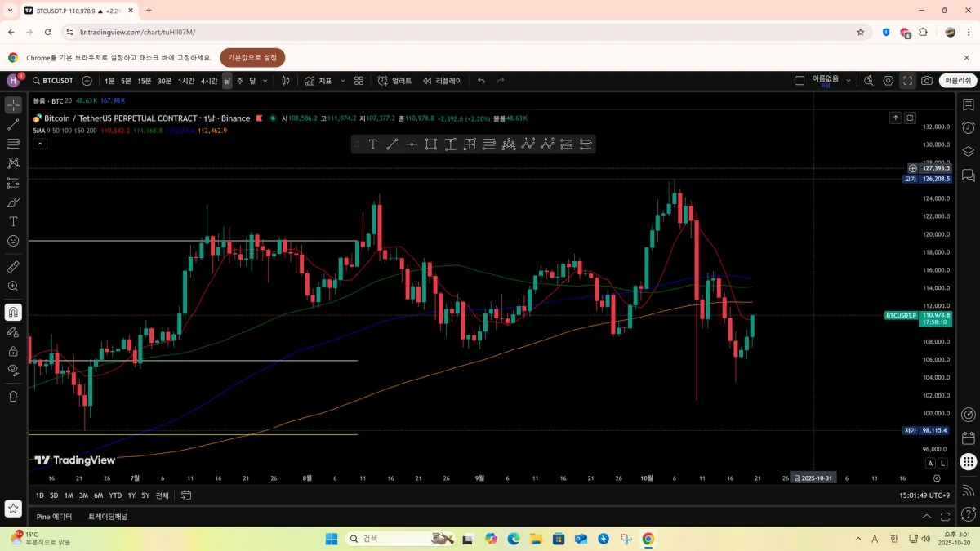Open the alerts clock panel icon
Screen dimensions: 980x551
(x=969, y=128)
